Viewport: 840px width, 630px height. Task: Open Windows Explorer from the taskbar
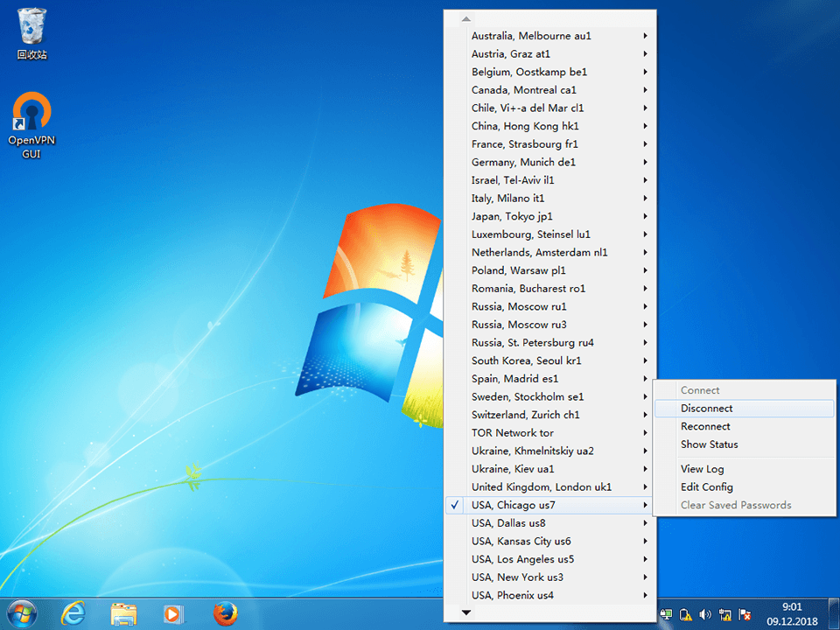(x=123, y=613)
